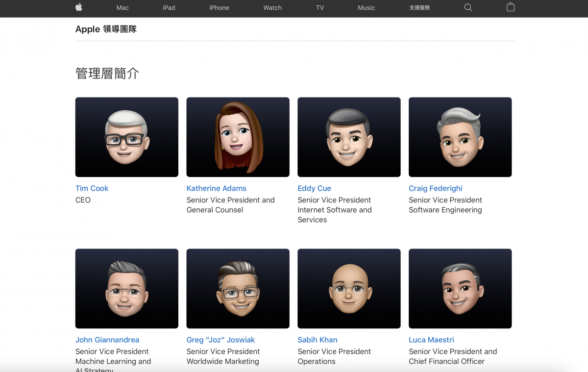Open the TV menu item

[x=320, y=8]
